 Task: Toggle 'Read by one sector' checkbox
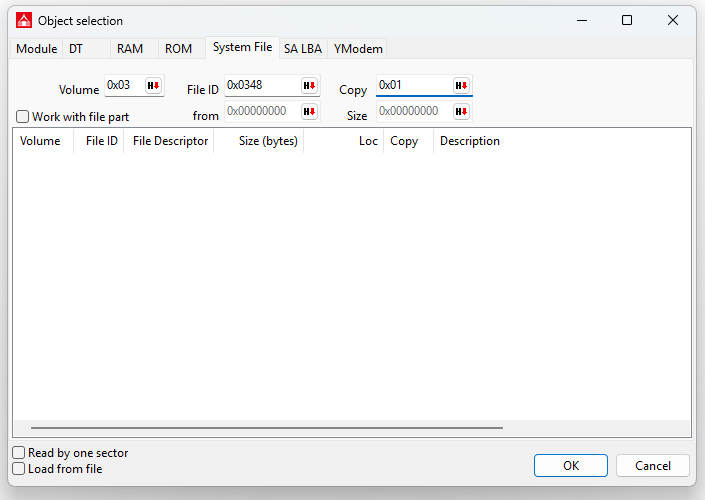19,453
